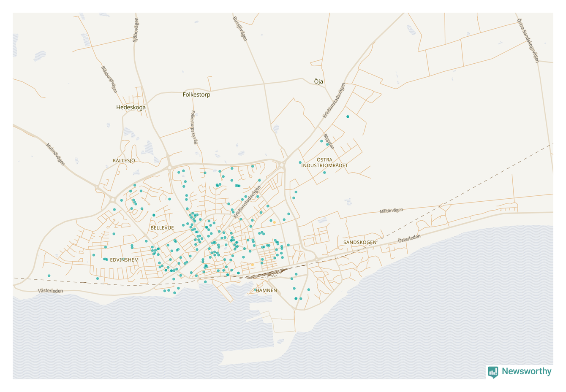Screen dimensions: 566x392
Task: Select the isolated teal dot northeast of Östra Industriområdet
Action: 348,116
